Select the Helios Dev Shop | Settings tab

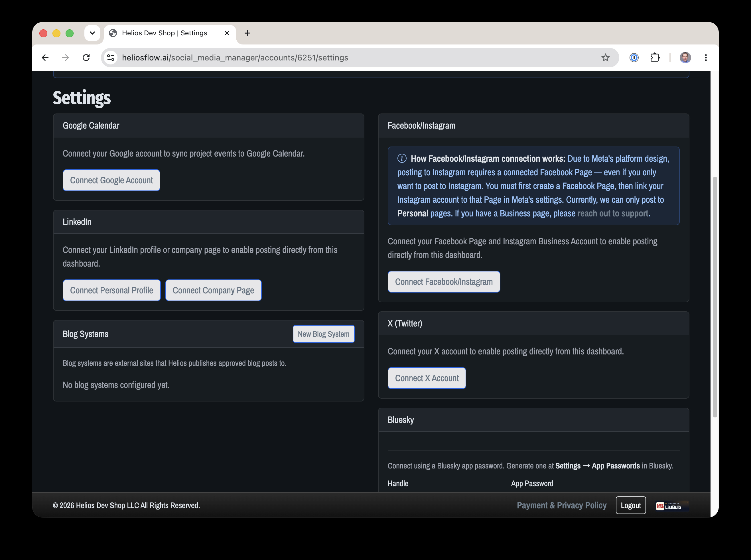pyautogui.click(x=169, y=33)
